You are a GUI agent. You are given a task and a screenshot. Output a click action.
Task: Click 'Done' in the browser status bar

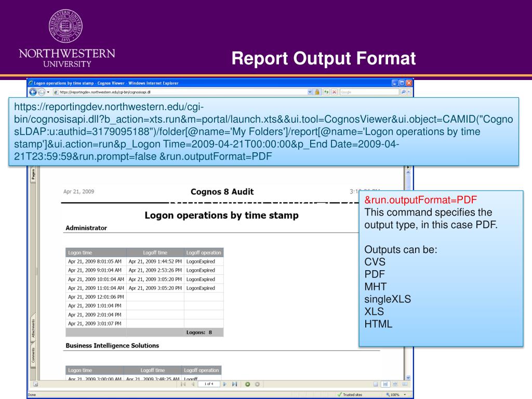[x=32, y=395]
